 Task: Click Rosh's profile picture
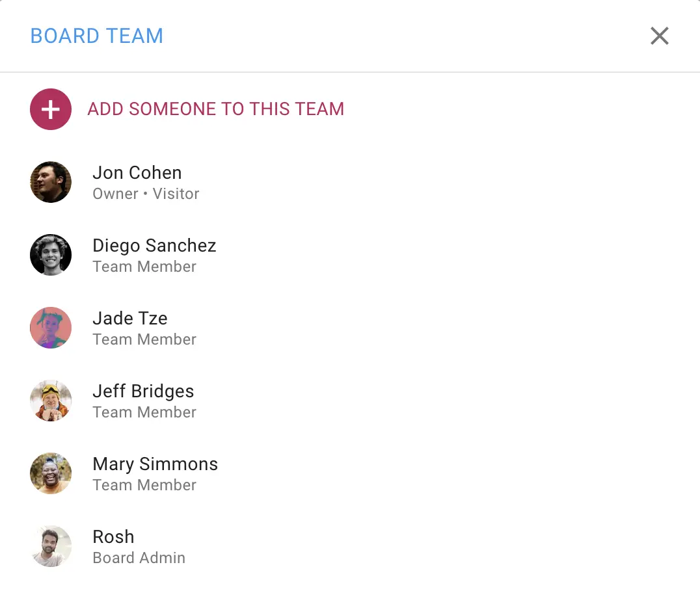coord(51,546)
